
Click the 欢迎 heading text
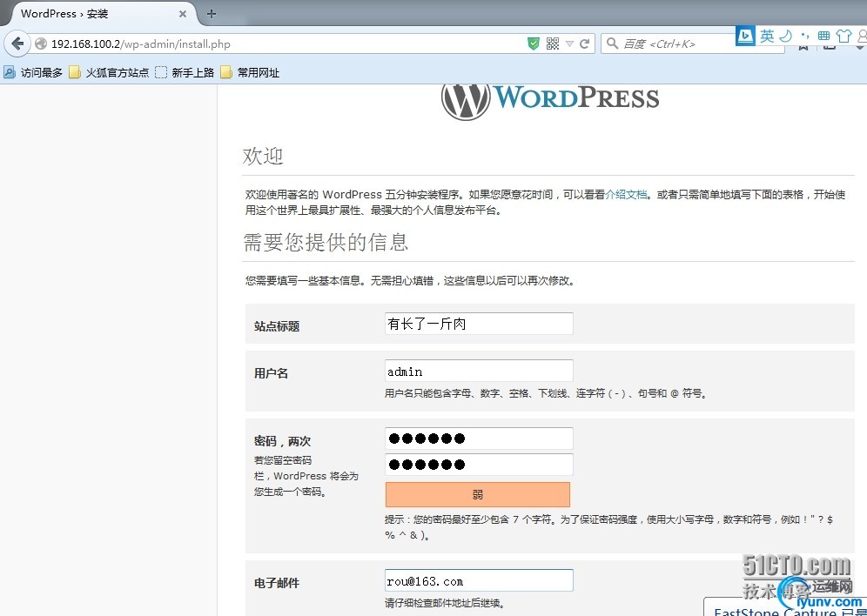[x=263, y=156]
